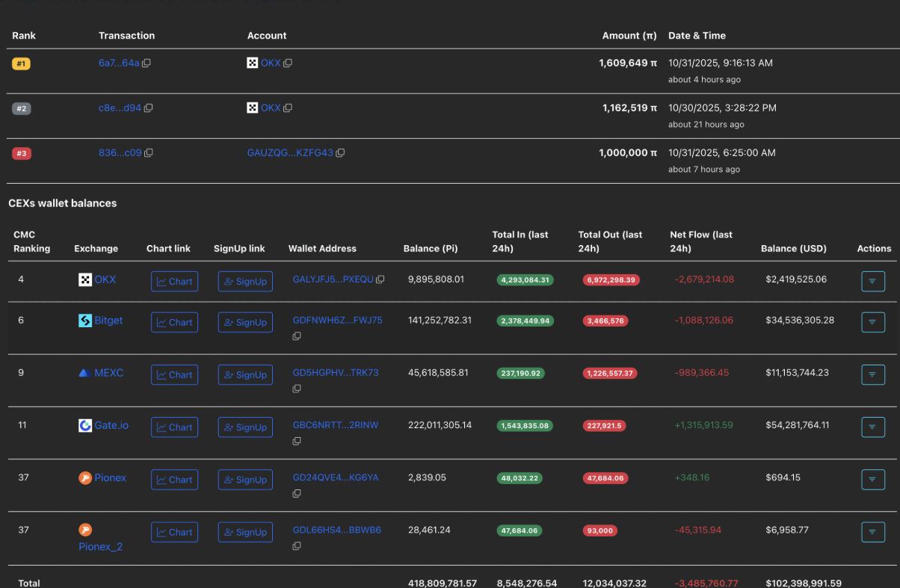
Task: Copy the GAUZQG...KZFG43 account address
Action: (x=340, y=153)
